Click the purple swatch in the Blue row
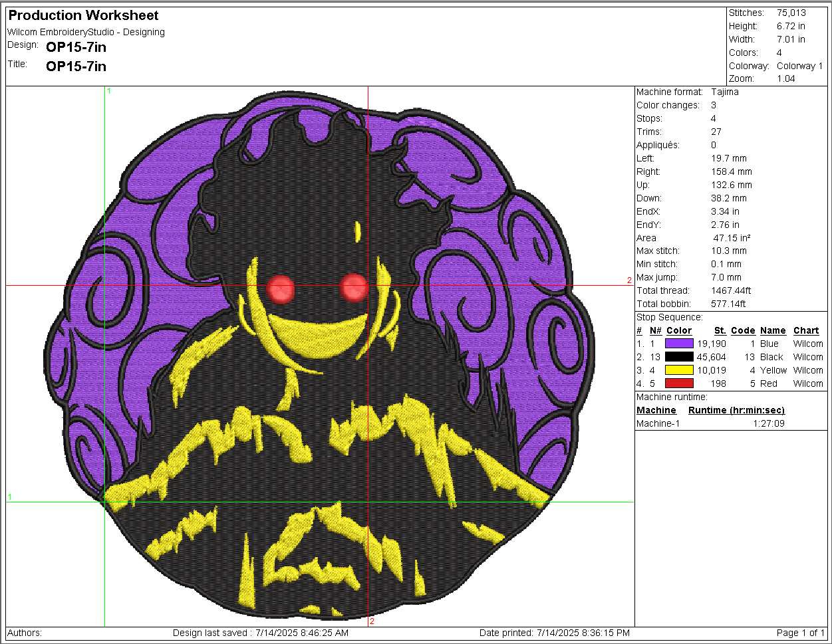This screenshot has width=832, height=644. (679, 344)
